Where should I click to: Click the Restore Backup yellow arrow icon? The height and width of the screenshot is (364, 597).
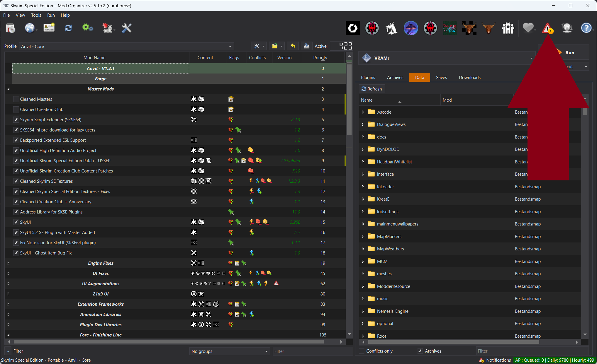[x=293, y=46]
